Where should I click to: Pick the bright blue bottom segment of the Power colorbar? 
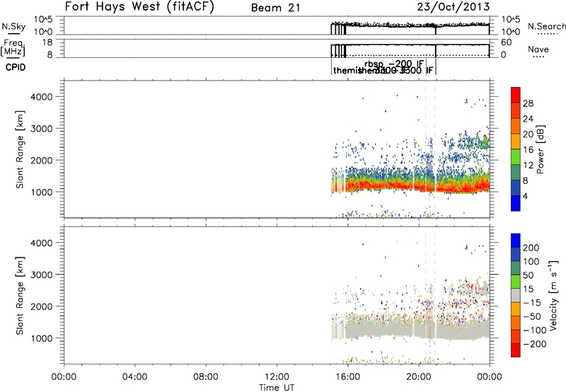(516, 203)
